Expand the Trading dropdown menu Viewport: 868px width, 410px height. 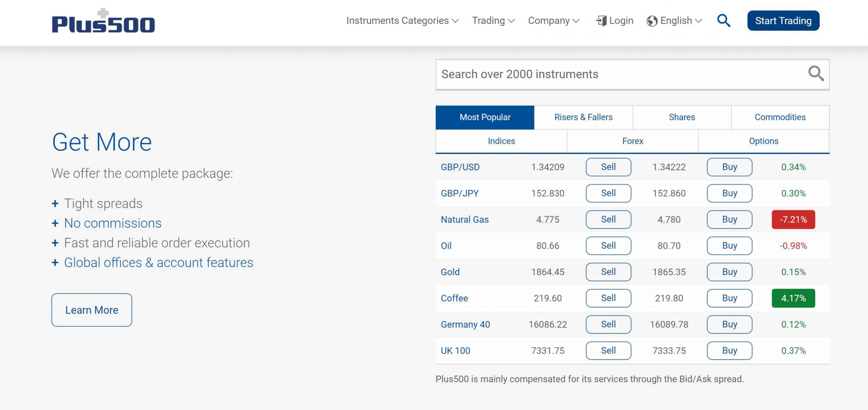(493, 21)
